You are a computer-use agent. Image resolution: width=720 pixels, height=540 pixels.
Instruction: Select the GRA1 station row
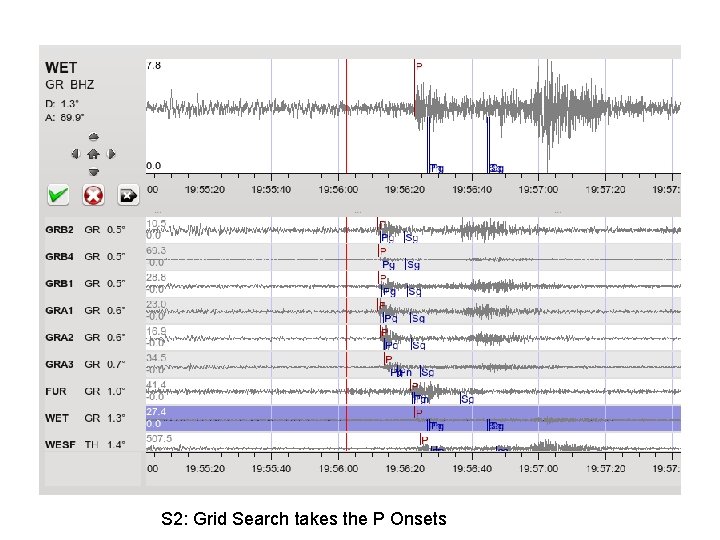click(x=363, y=310)
